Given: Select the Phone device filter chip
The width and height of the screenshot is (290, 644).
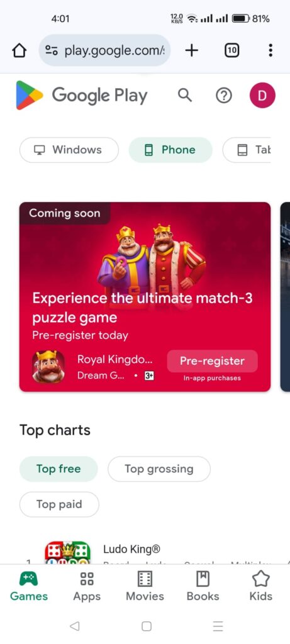Looking at the screenshot, I should [170, 150].
